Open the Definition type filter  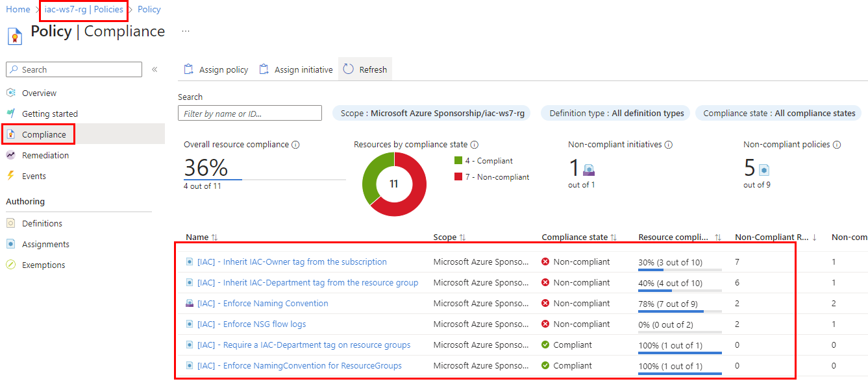pyautogui.click(x=615, y=112)
